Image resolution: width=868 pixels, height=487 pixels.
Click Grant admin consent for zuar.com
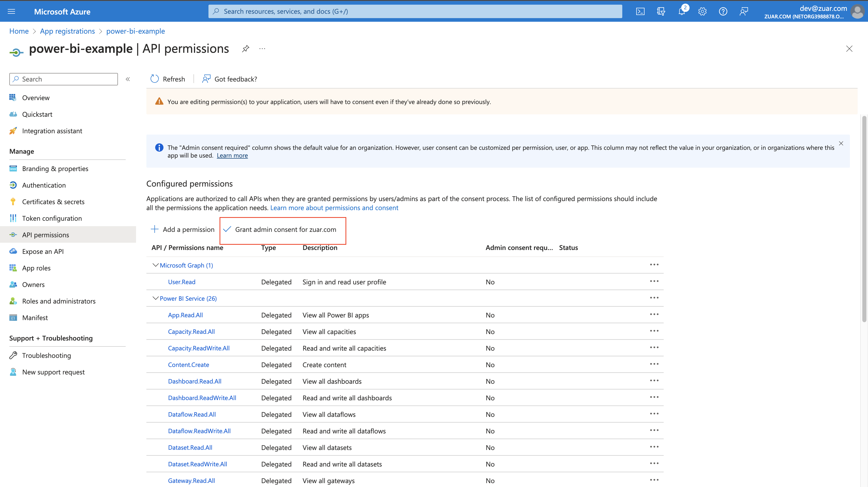click(280, 229)
